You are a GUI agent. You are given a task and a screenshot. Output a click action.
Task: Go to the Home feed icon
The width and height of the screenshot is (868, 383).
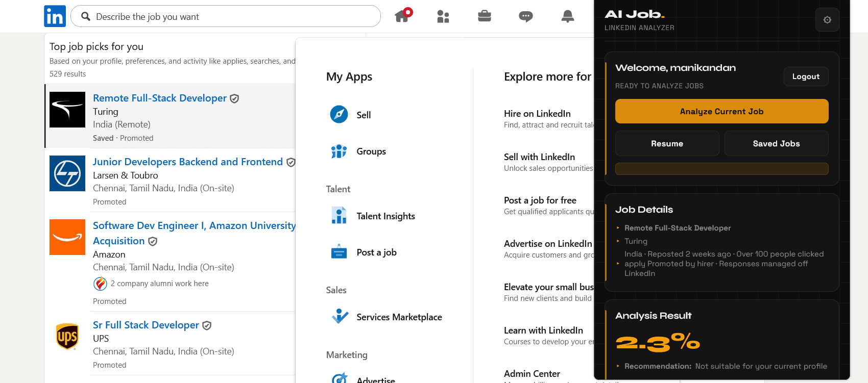tap(403, 16)
